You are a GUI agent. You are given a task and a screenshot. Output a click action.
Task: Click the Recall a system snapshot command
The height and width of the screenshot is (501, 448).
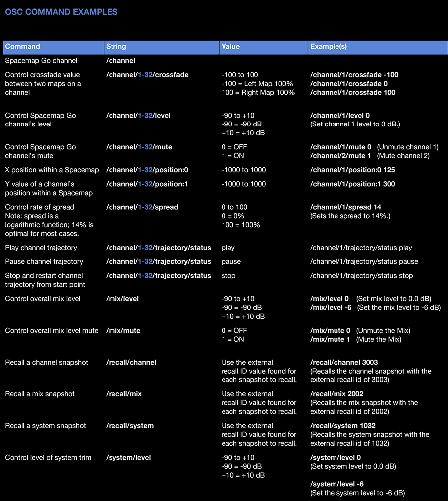[45, 426]
